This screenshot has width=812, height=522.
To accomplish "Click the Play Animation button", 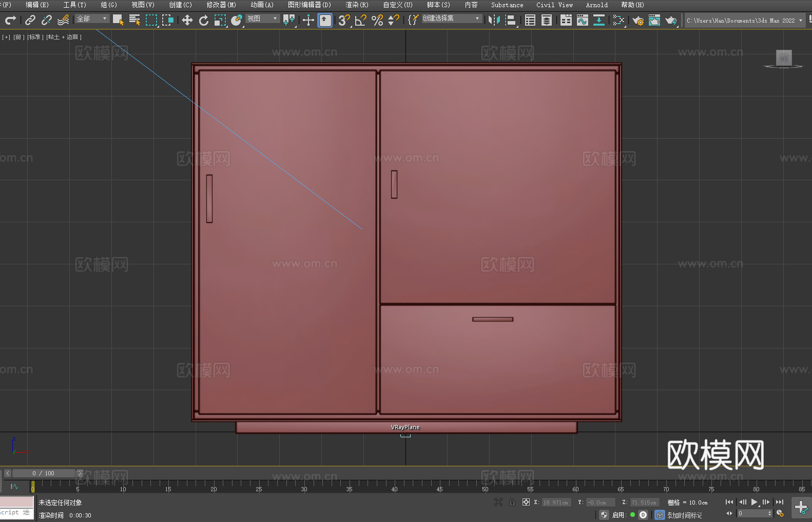I will [x=755, y=502].
